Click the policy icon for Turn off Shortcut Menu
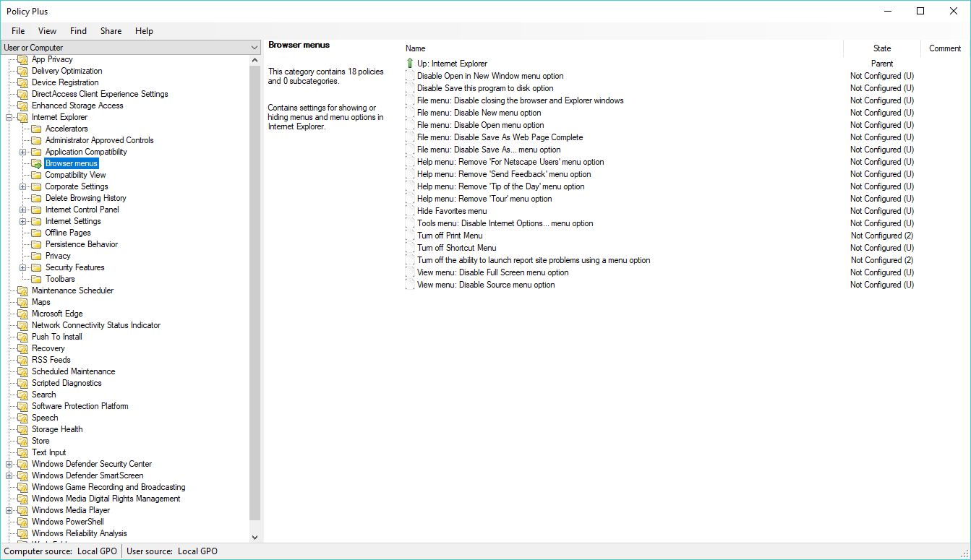 [x=410, y=248]
